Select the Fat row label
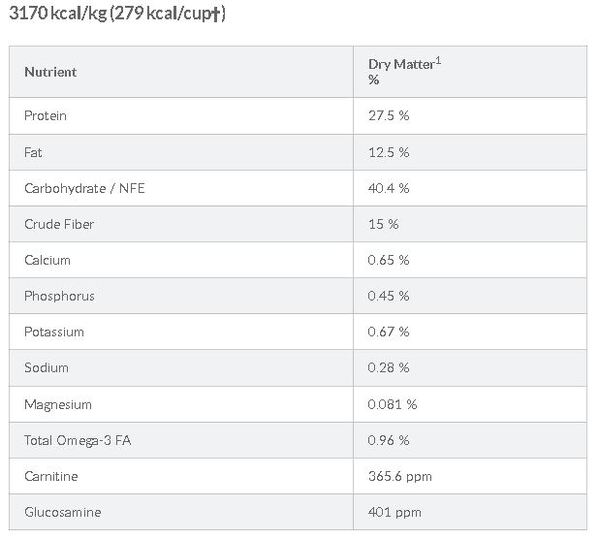The width and height of the screenshot is (599, 539). click(33, 152)
